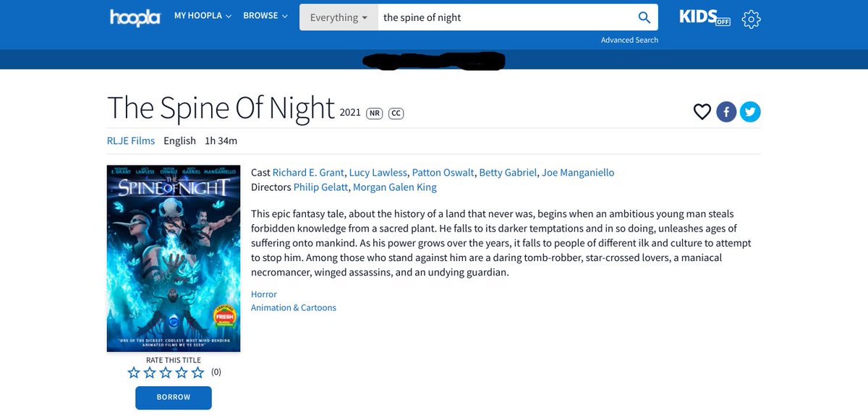This screenshot has height=418, width=868.
Task: Click the BORROW button
Action: click(174, 397)
